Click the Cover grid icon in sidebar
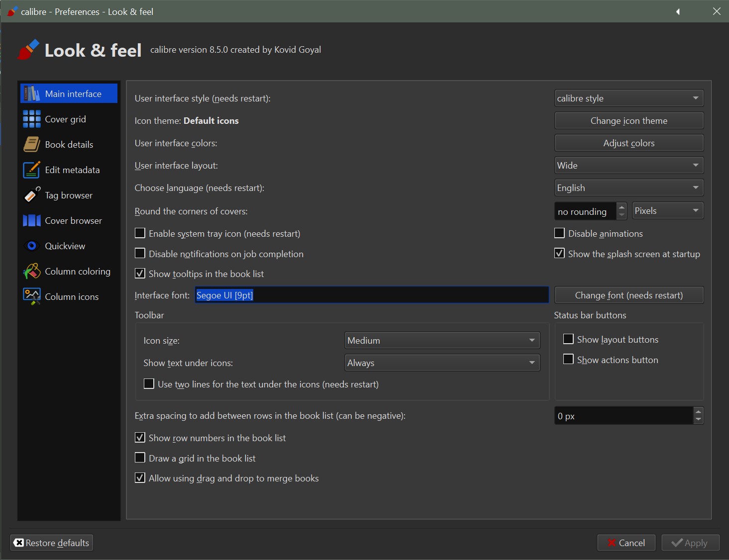This screenshot has height=560, width=729. pos(32,119)
